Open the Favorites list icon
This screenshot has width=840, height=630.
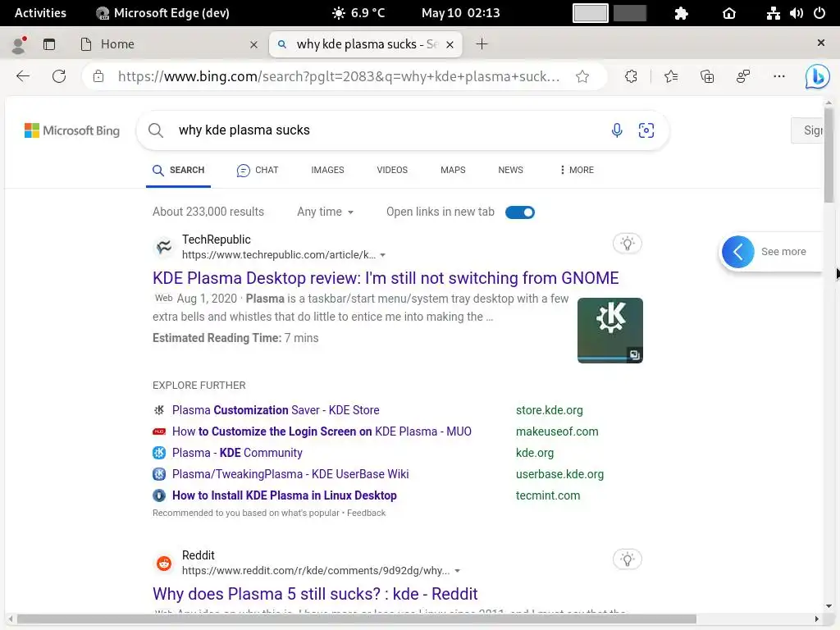coord(671,76)
